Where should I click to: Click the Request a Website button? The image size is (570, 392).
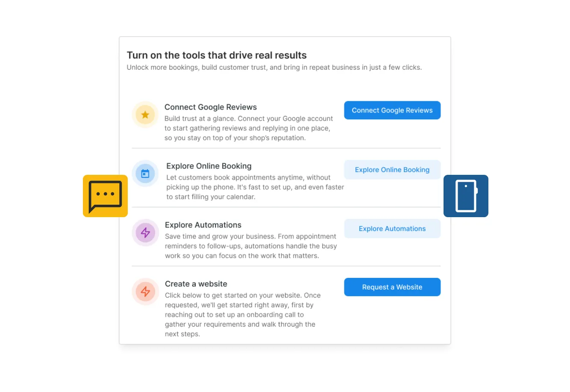click(x=392, y=287)
